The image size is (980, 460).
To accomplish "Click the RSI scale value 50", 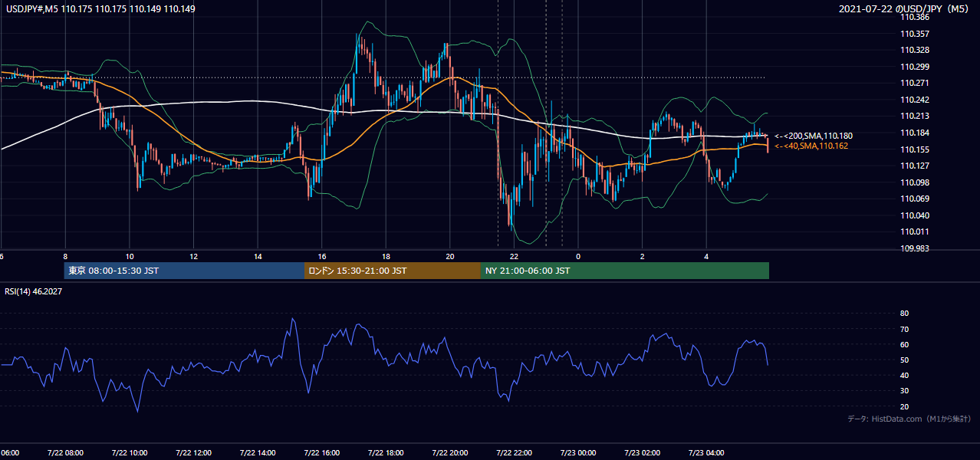I will pos(904,360).
